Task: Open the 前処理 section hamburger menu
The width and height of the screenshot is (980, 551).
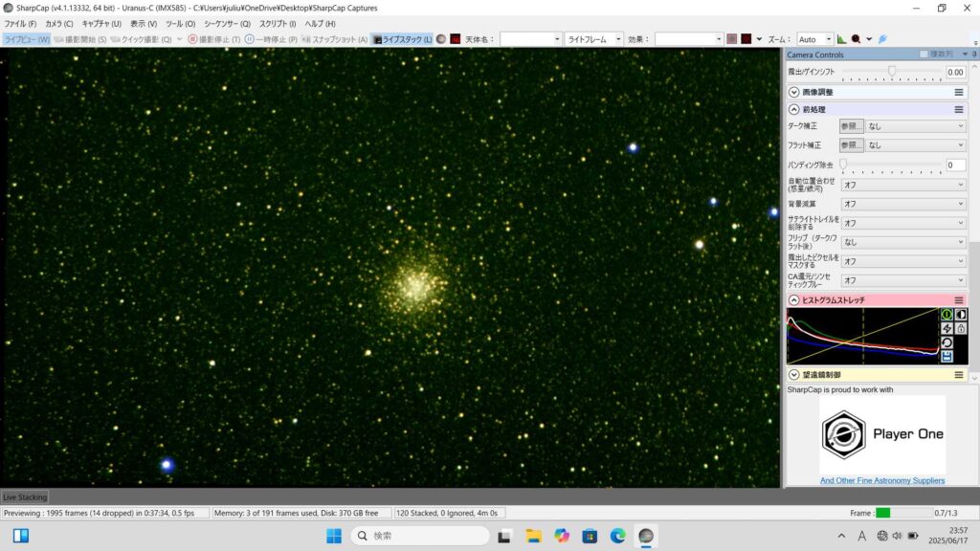Action: (x=959, y=109)
